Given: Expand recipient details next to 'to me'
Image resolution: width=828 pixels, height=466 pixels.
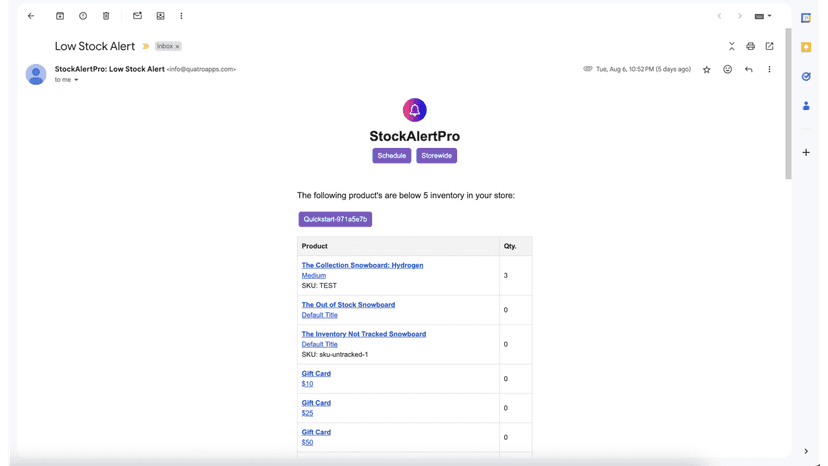Looking at the screenshot, I should pyautogui.click(x=76, y=80).
